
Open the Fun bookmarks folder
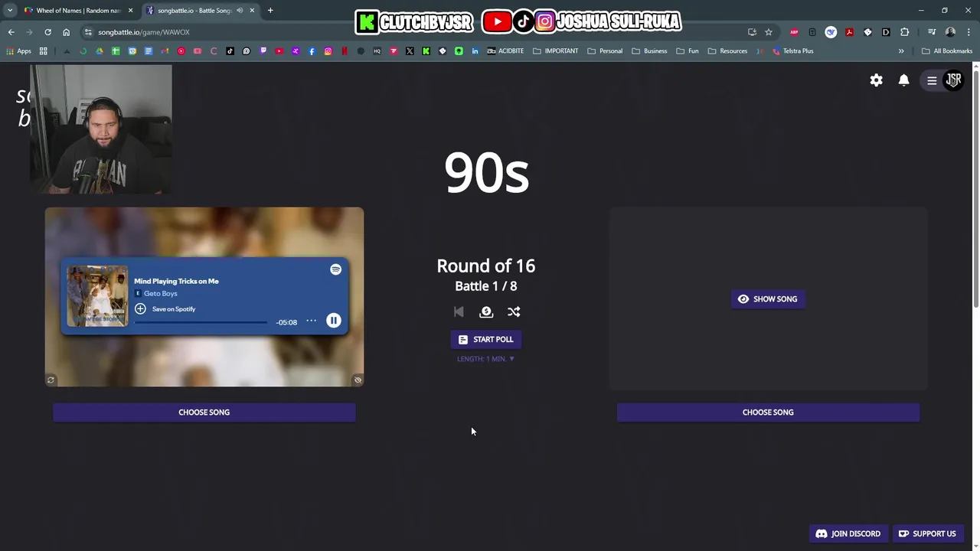(x=687, y=51)
